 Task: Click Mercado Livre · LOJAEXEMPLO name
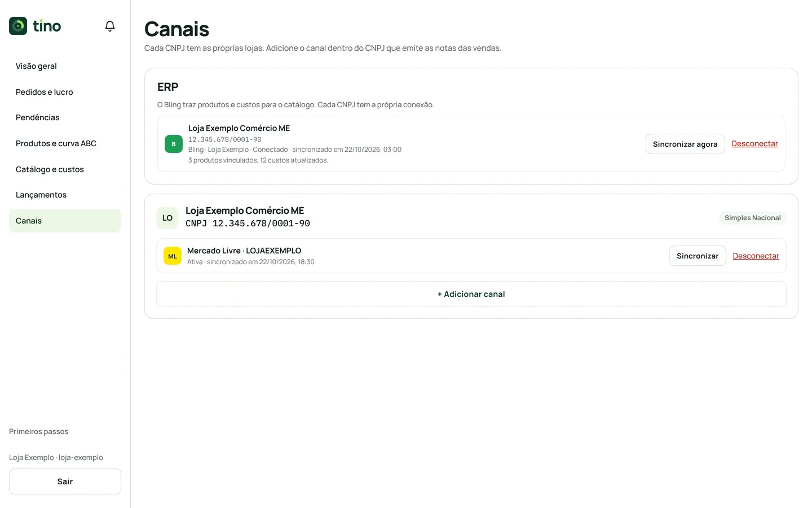pos(244,251)
